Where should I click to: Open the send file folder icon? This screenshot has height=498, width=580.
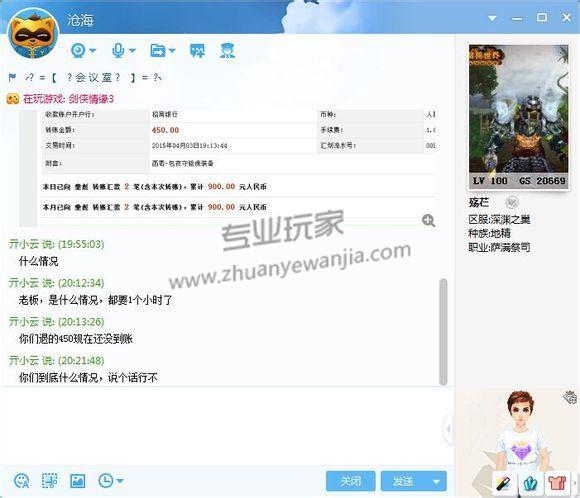tap(158, 50)
